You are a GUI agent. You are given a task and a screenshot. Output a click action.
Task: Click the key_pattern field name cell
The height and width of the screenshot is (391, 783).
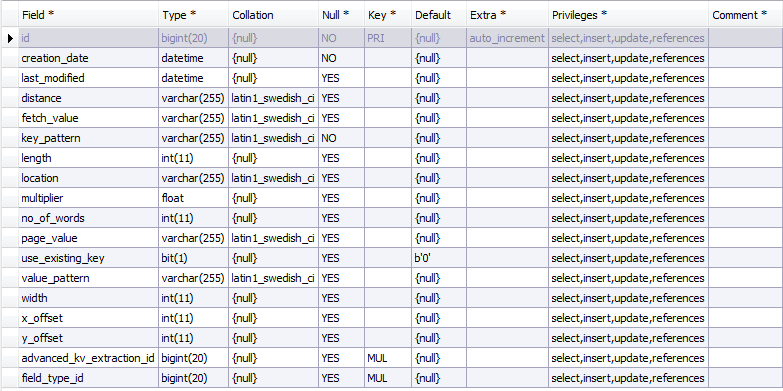[88, 138]
